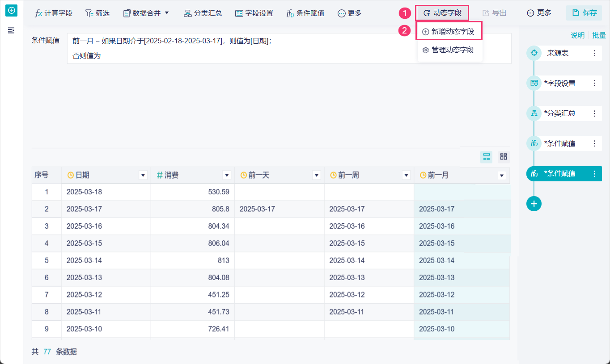
Task: Select 管理动态字段 from the menu
Action: 449,50
